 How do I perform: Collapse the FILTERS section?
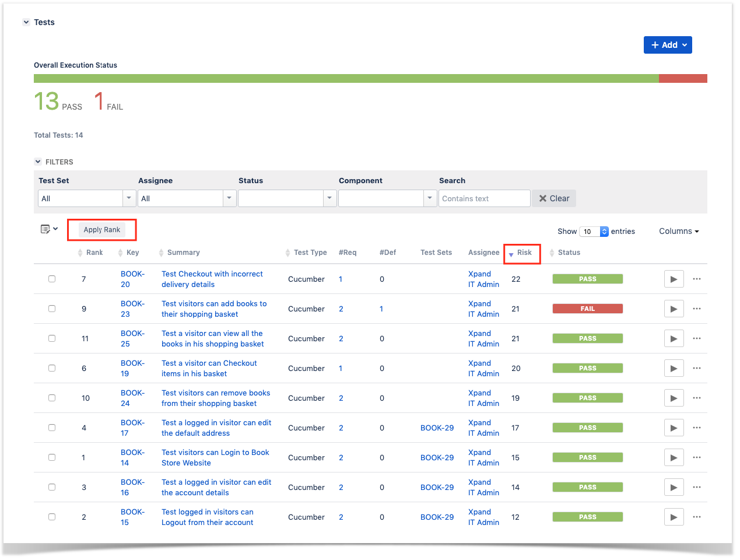click(38, 162)
